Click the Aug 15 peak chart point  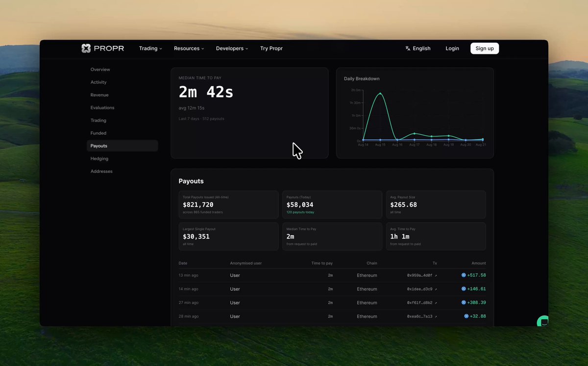[x=380, y=93]
